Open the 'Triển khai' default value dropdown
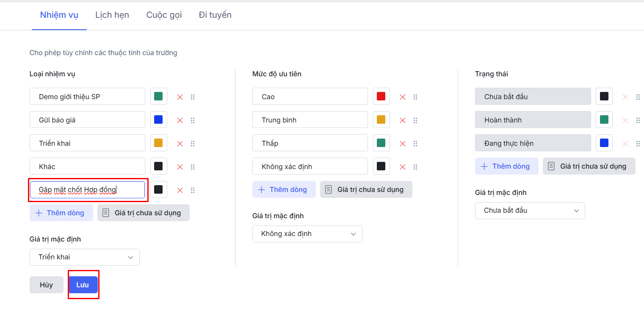The width and height of the screenshot is (644, 314). point(85,257)
